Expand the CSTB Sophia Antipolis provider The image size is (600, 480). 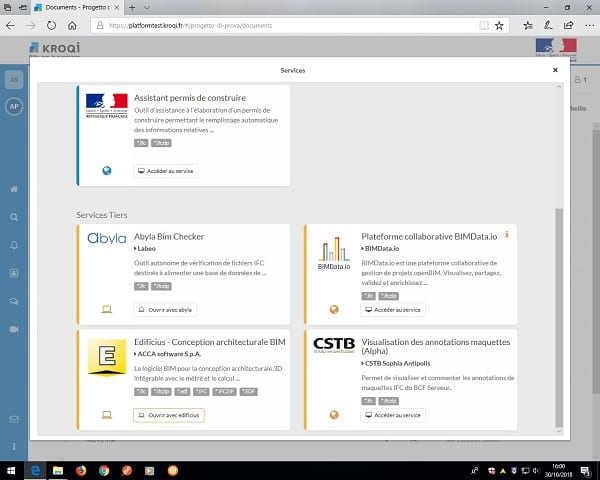(x=396, y=363)
